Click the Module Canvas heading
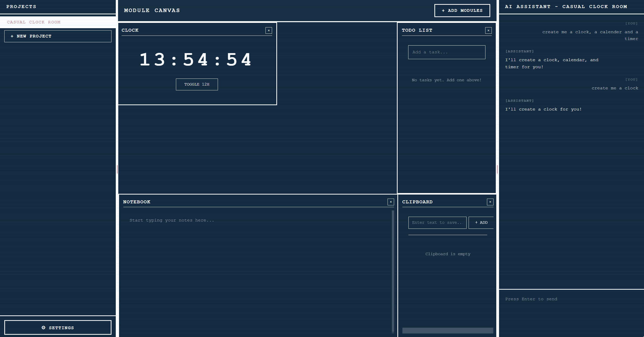Screen dimensions: 644x337 [152, 11]
